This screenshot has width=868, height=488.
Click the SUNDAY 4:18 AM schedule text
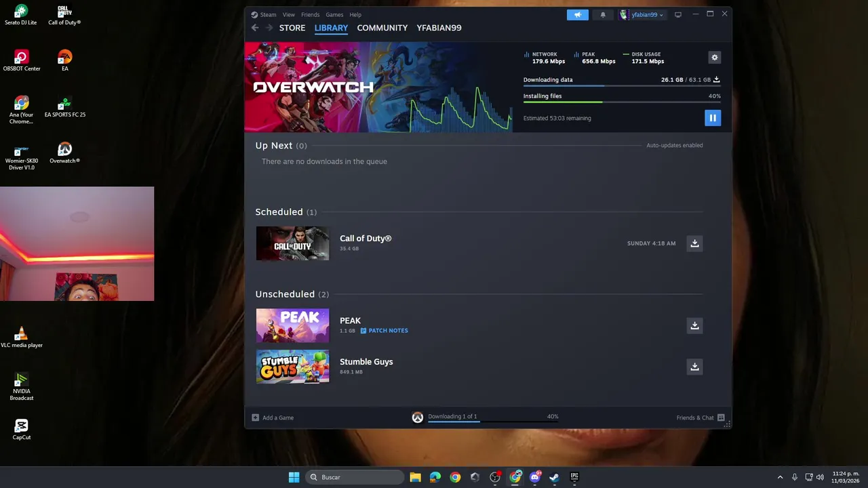click(651, 243)
